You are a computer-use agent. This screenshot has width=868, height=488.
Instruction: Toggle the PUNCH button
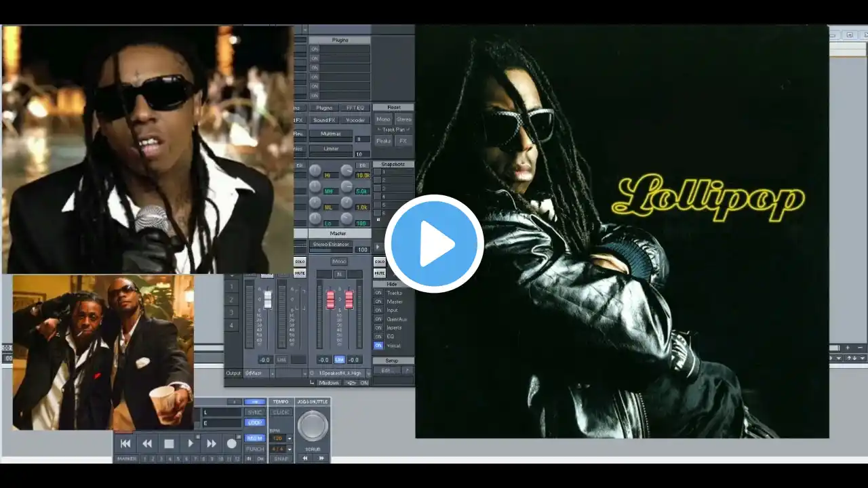click(x=255, y=449)
